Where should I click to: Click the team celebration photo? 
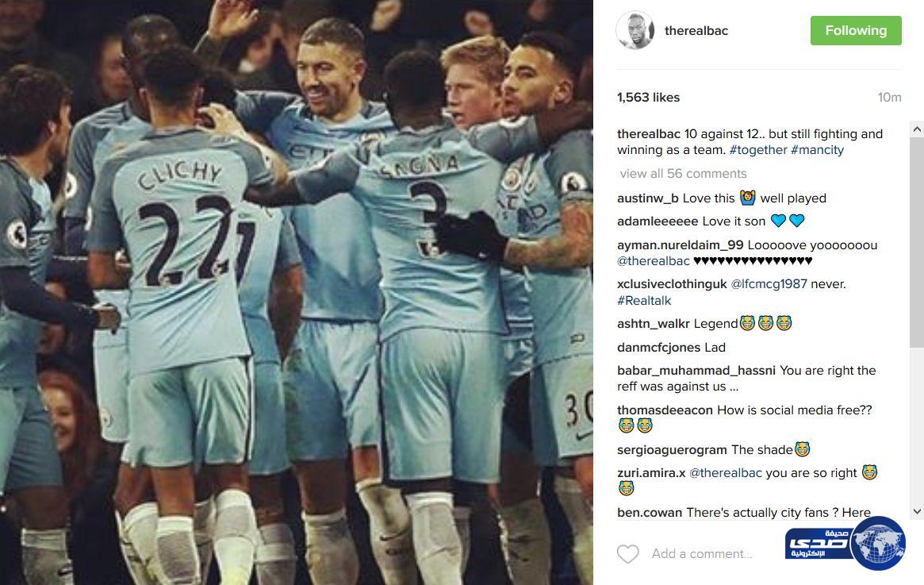click(x=297, y=292)
